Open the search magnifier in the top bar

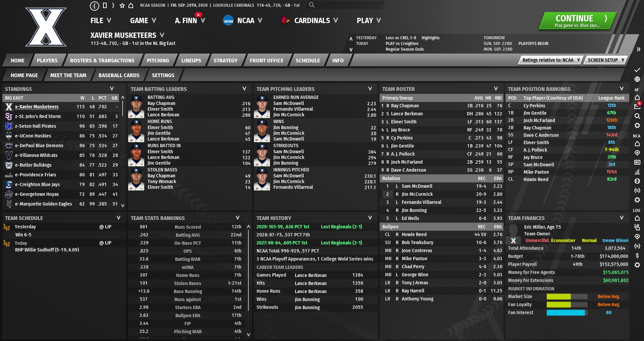point(312,5)
